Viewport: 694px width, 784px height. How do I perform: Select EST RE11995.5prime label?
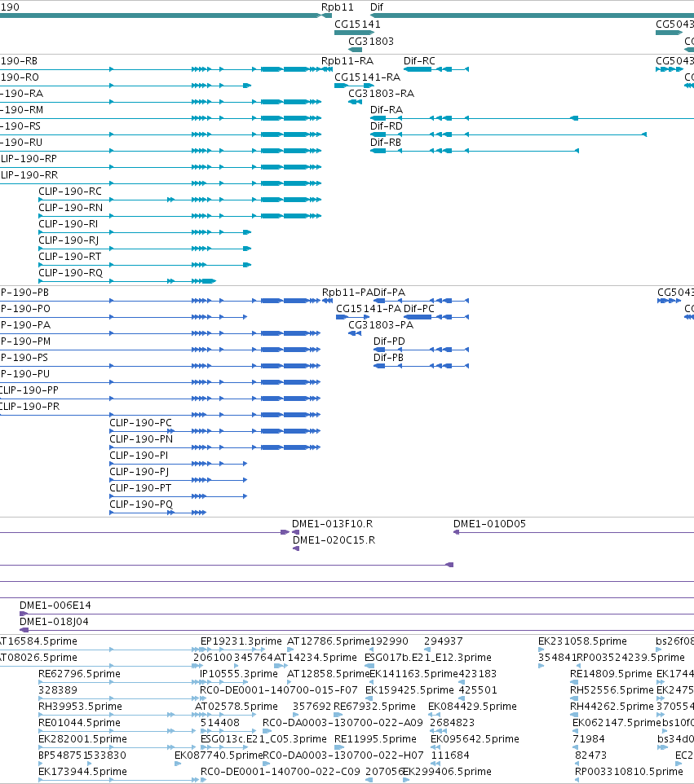[375, 738]
